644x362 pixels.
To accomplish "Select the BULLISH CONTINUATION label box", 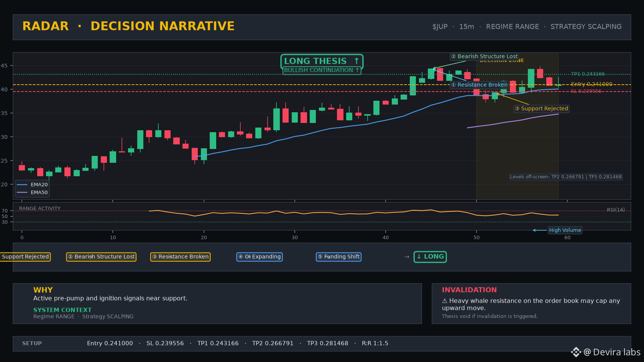I will [322, 70].
